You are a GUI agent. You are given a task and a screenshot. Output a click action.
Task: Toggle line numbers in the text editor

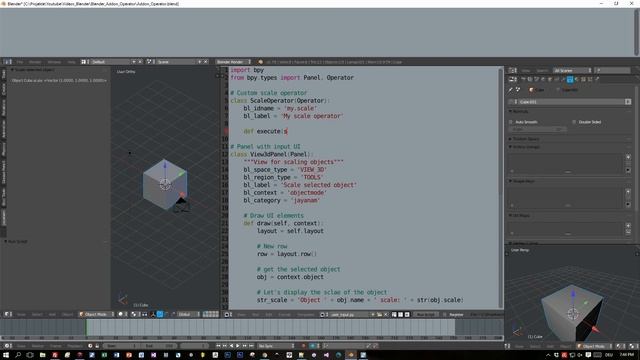(x=394, y=315)
